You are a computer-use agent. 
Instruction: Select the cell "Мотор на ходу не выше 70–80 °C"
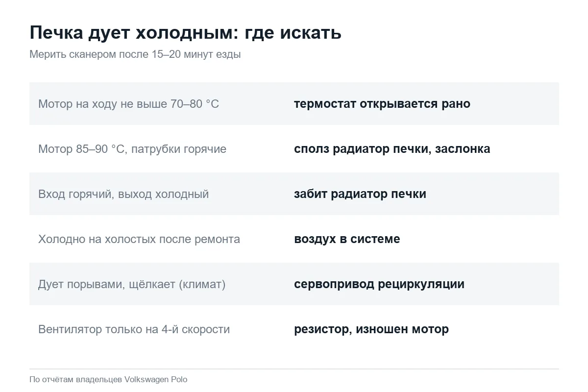(128, 104)
